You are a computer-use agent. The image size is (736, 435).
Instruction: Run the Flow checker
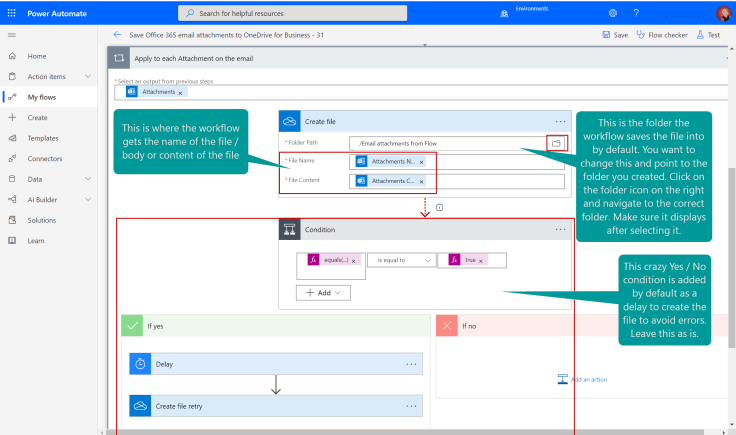661,35
